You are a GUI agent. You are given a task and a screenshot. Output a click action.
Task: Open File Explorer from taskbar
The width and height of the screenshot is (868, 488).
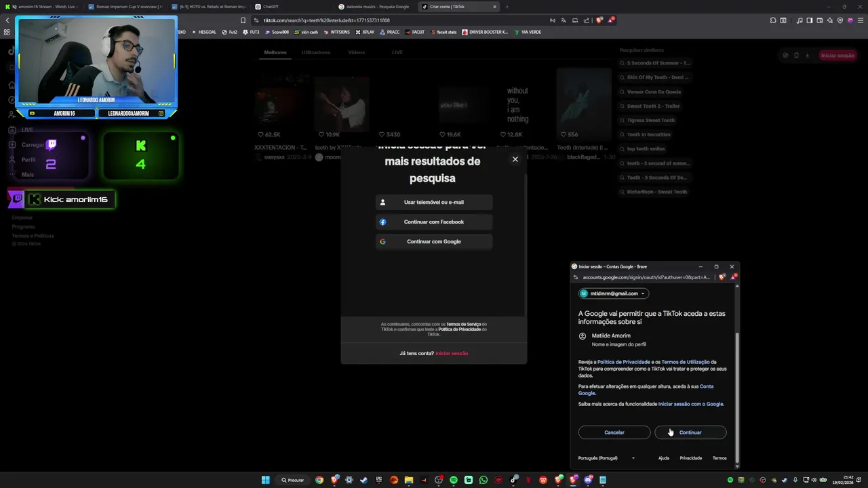(409, 480)
